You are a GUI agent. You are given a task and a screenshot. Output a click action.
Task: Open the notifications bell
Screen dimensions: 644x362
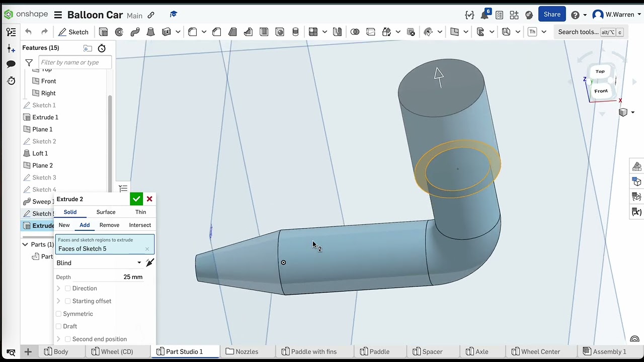485,15
